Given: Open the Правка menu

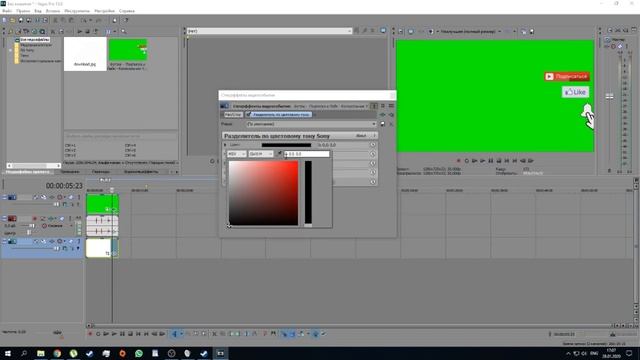Looking at the screenshot, I should tap(23, 11).
